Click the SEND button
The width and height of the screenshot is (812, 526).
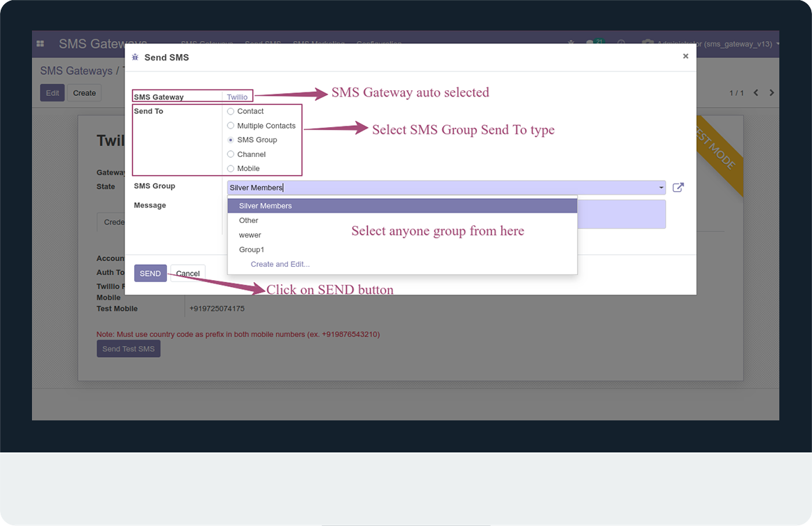pyautogui.click(x=150, y=273)
